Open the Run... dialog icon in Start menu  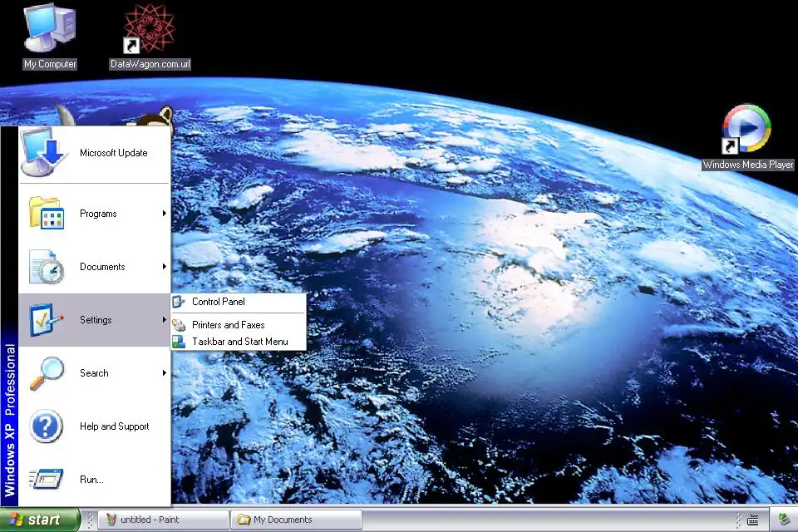point(47,479)
